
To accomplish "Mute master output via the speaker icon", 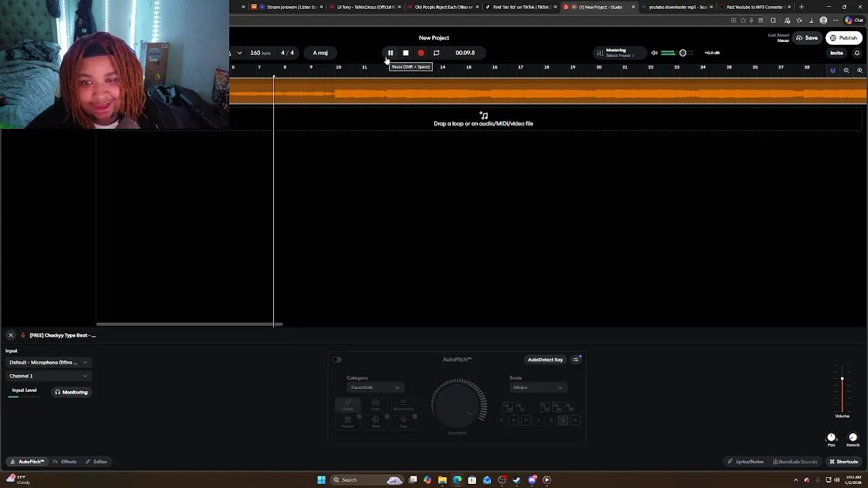I will 654,53.
